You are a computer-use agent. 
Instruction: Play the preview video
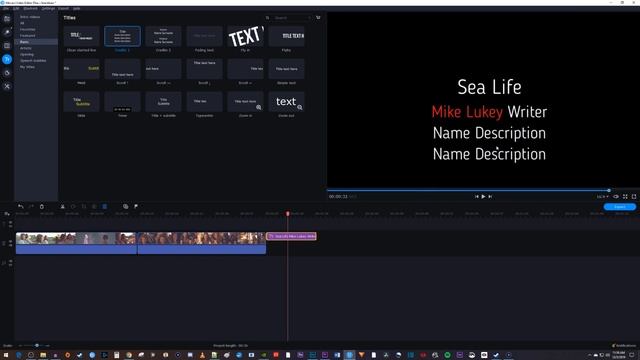point(483,196)
